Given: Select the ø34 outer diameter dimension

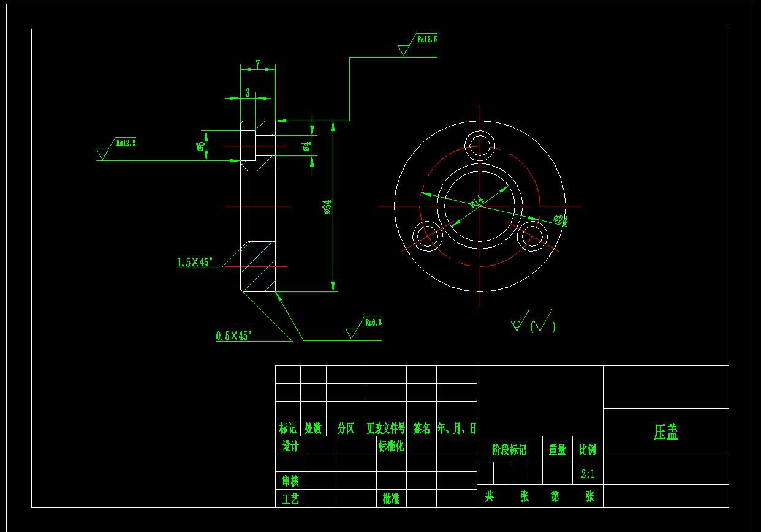Looking at the screenshot, I should [327, 207].
